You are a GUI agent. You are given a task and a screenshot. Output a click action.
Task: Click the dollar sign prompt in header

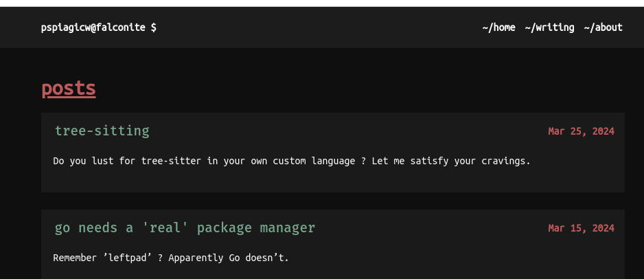pos(154,27)
